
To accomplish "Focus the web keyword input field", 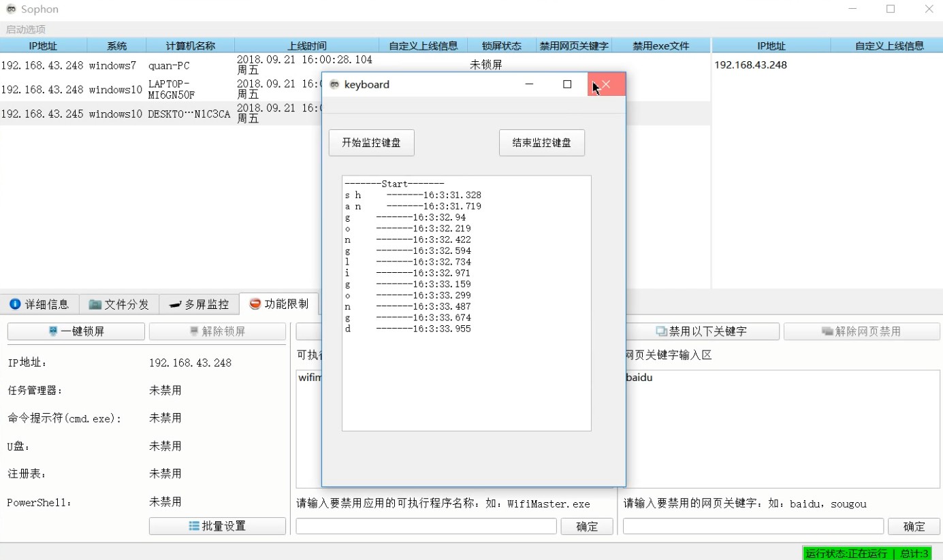I will tap(753, 526).
